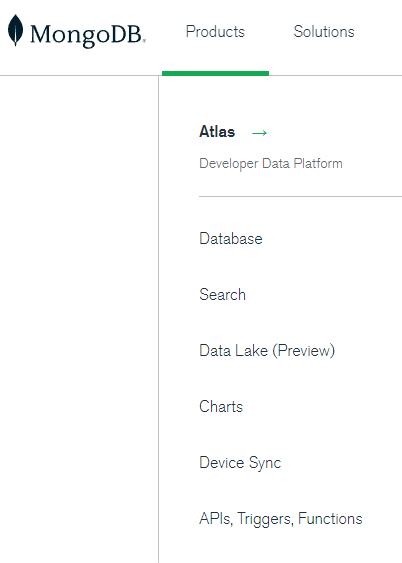Image resolution: width=402 pixels, height=563 pixels.
Task: Select the Search menu entry
Action: (x=223, y=295)
